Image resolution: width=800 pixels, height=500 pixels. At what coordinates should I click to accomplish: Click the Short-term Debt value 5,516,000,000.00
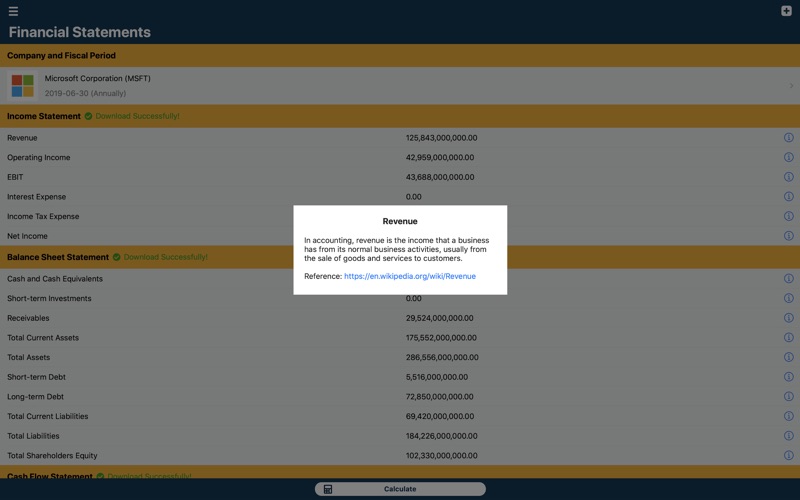[437, 377]
